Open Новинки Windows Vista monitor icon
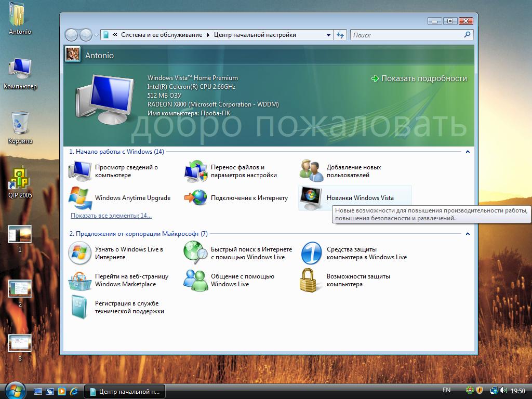This screenshot has width=532, height=399. pyautogui.click(x=312, y=198)
